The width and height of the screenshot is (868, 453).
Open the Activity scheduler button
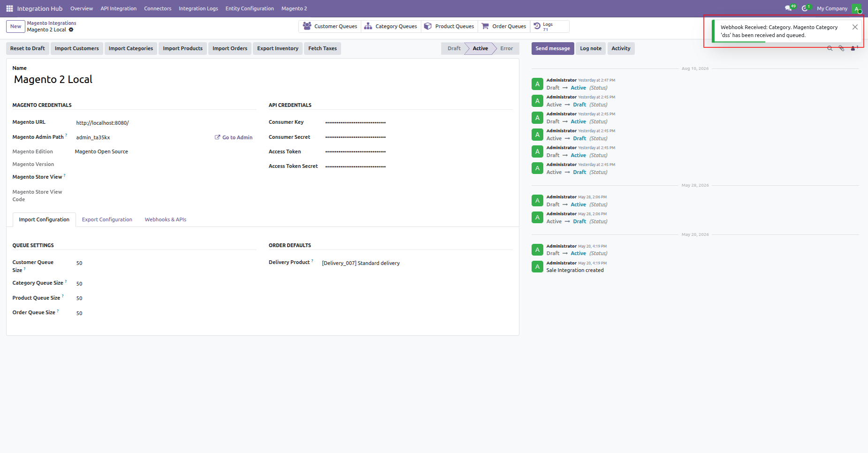click(621, 48)
